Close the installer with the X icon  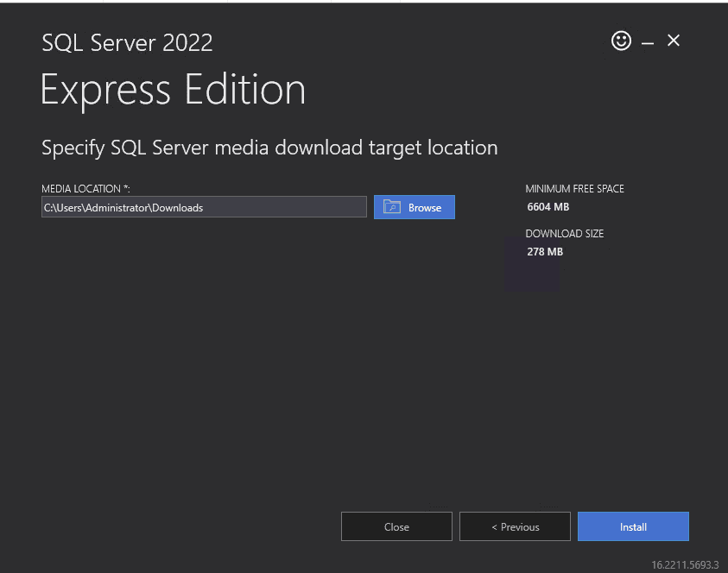(x=674, y=41)
